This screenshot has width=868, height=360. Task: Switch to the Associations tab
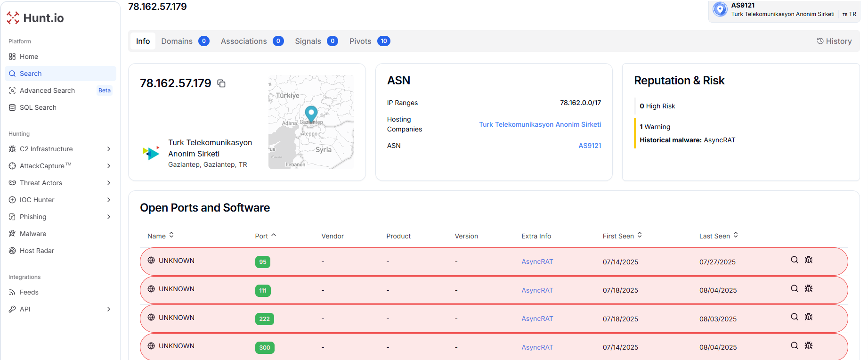click(252, 41)
